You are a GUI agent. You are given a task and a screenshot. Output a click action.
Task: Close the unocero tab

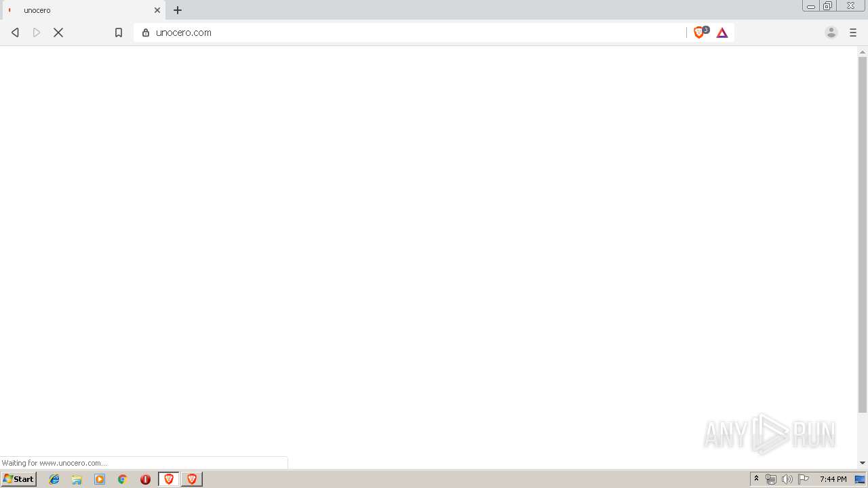pos(157,10)
